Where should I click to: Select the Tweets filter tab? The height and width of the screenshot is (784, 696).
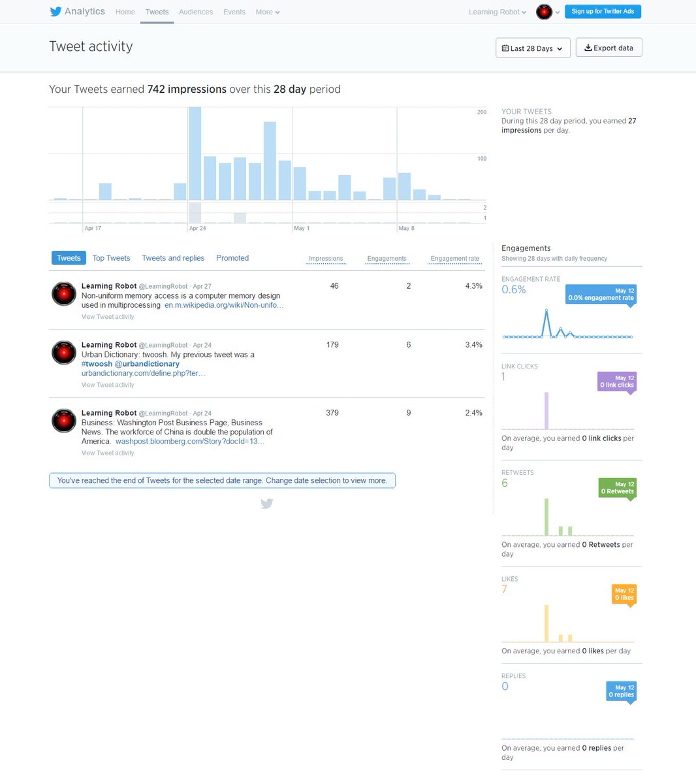[x=69, y=258]
